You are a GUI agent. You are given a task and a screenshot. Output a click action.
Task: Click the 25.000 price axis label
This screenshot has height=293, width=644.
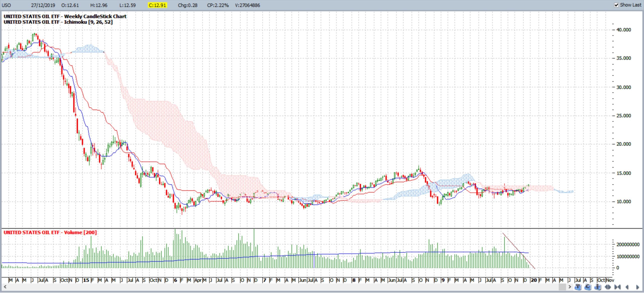[x=624, y=116]
